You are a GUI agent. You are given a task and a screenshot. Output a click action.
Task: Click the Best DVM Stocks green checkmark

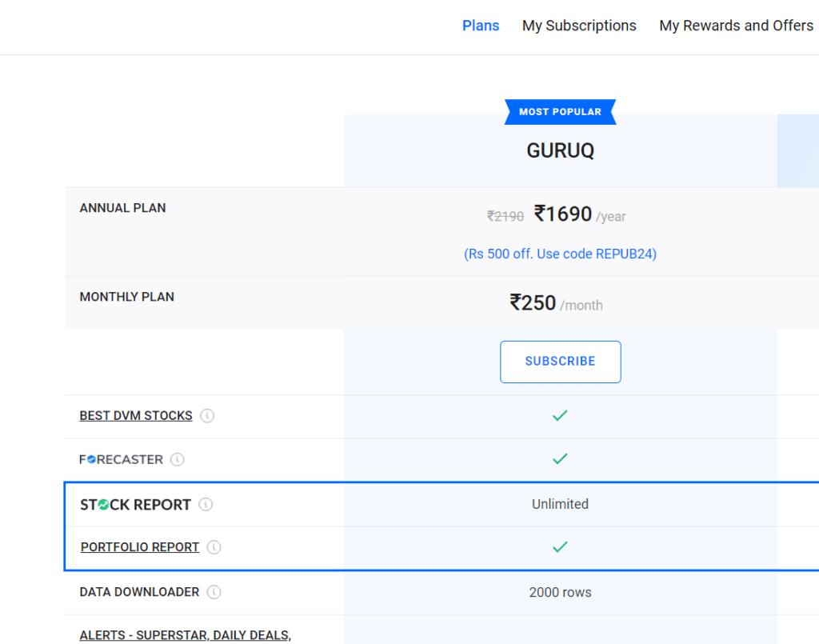point(560,416)
